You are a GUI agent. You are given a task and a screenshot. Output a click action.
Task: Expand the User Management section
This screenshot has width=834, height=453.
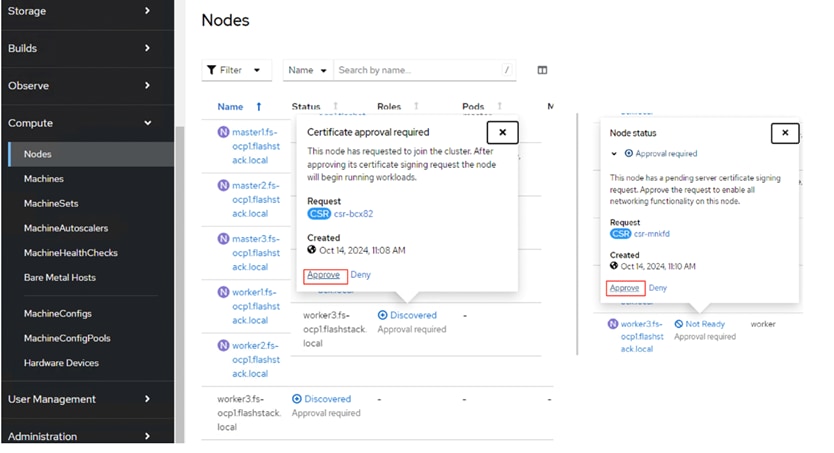(147, 399)
